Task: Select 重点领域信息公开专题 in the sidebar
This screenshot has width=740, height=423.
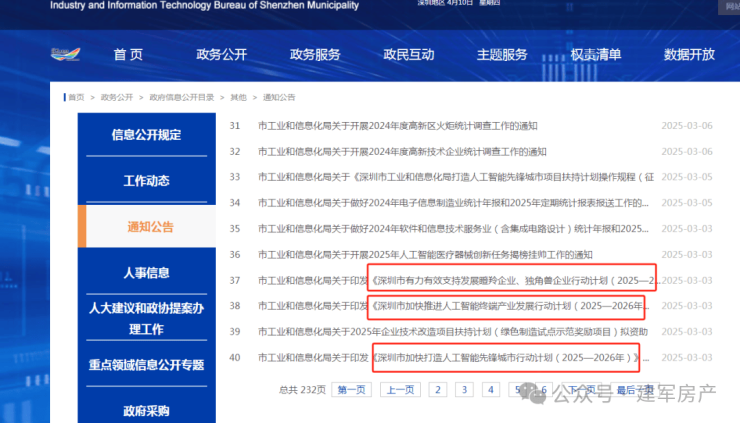Action: coord(146,364)
